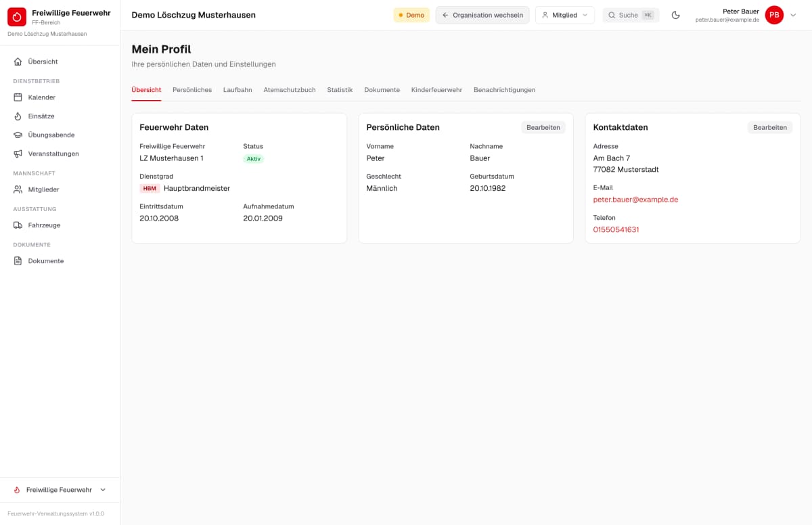Click the yellow Demo badge
This screenshot has width=812, height=525.
(411, 15)
